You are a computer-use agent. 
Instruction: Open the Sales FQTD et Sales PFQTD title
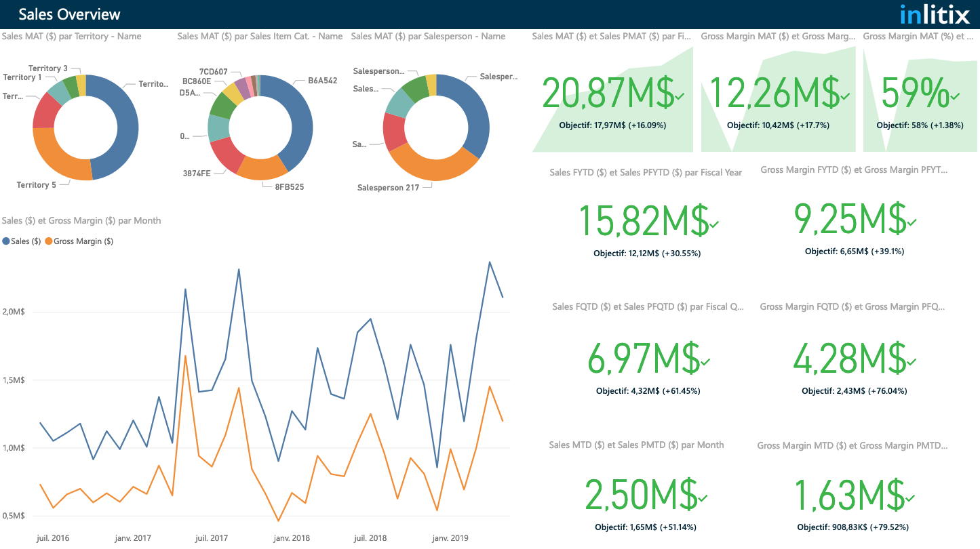(648, 307)
